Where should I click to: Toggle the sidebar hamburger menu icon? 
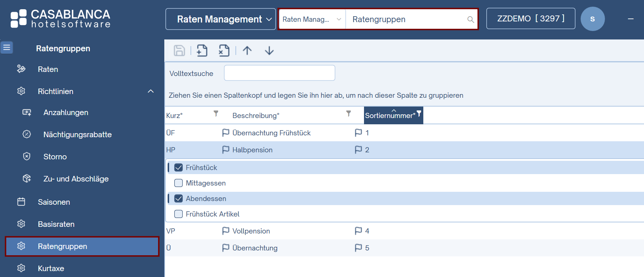pyautogui.click(x=7, y=48)
